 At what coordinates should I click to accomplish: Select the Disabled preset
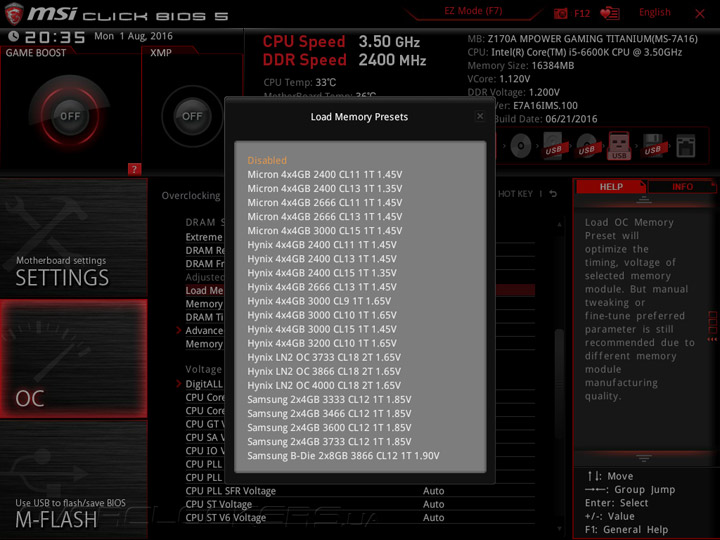point(267,160)
